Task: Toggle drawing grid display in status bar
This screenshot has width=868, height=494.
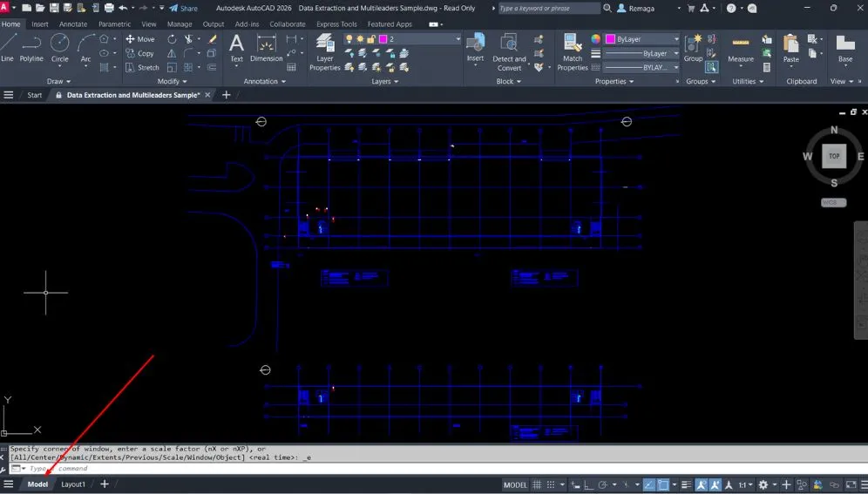Action: point(538,484)
